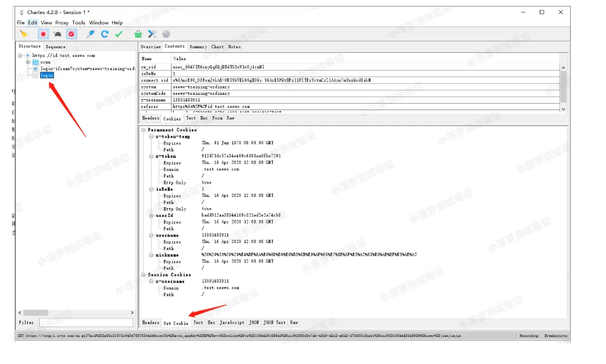This screenshot has height=364, width=606.
Task: Select the login tree item
Action: tap(47, 75)
